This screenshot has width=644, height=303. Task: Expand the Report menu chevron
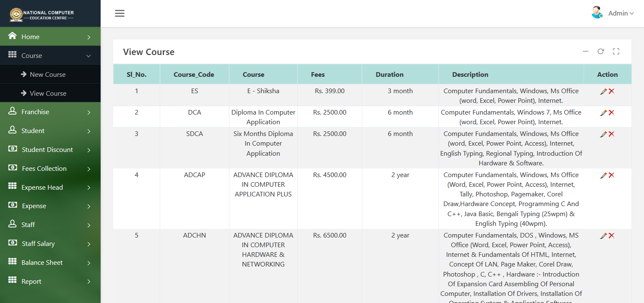[x=88, y=282]
